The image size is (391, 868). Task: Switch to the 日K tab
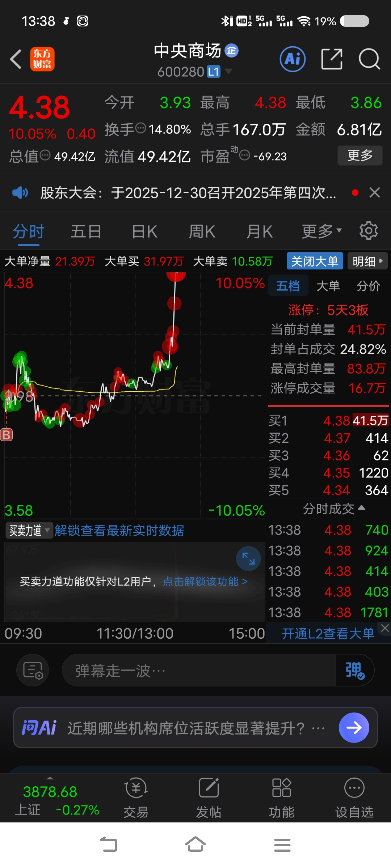pyautogui.click(x=144, y=231)
